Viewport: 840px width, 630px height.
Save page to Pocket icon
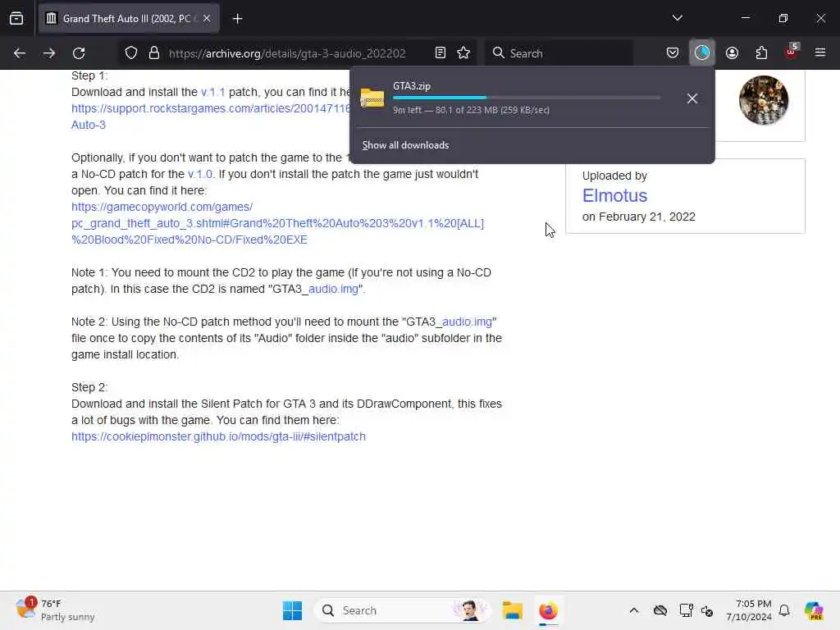[673, 53]
